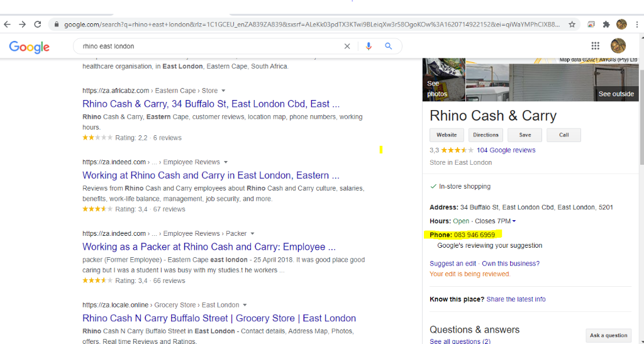Click za.africabz.com breadcrumb URL

click(150, 91)
